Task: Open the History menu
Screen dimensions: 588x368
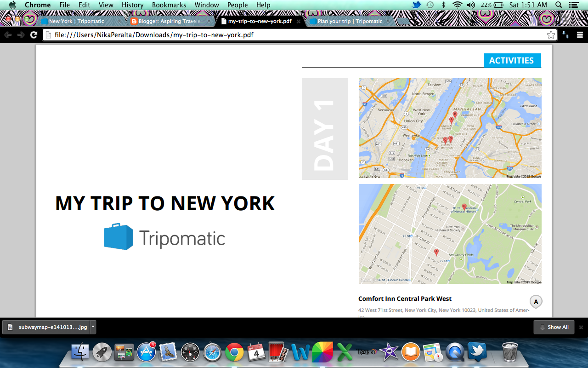Action: pyautogui.click(x=133, y=5)
